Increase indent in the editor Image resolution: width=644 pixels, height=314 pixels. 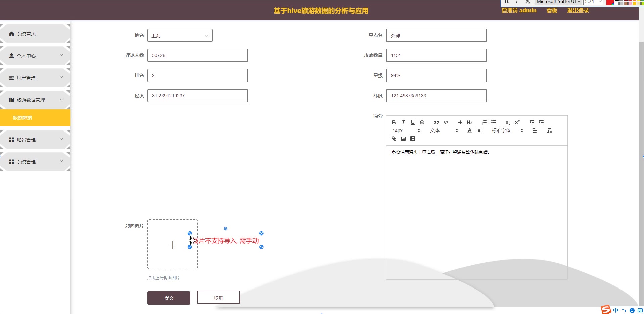(541, 122)
